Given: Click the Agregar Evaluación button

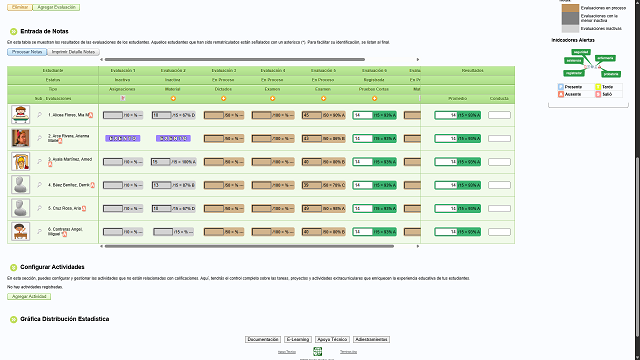Looking at the screenshot, I should [56, 7].
